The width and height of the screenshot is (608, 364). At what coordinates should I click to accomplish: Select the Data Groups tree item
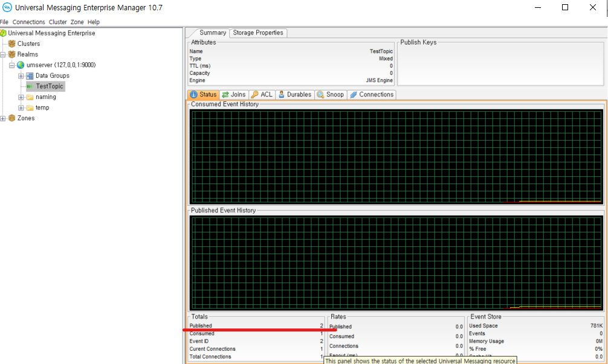[x=52, y=75]
